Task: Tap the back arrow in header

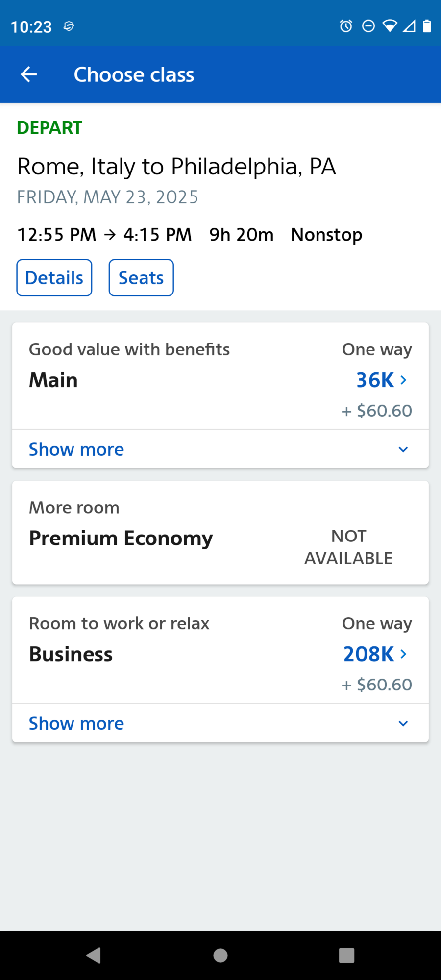Action: pyautogui.click(x=29, y=74)
